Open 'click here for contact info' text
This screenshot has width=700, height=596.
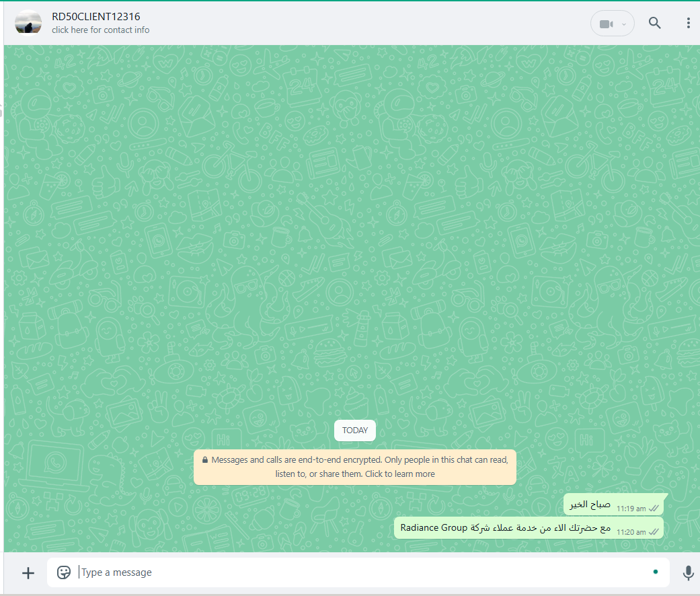(100, 30)
